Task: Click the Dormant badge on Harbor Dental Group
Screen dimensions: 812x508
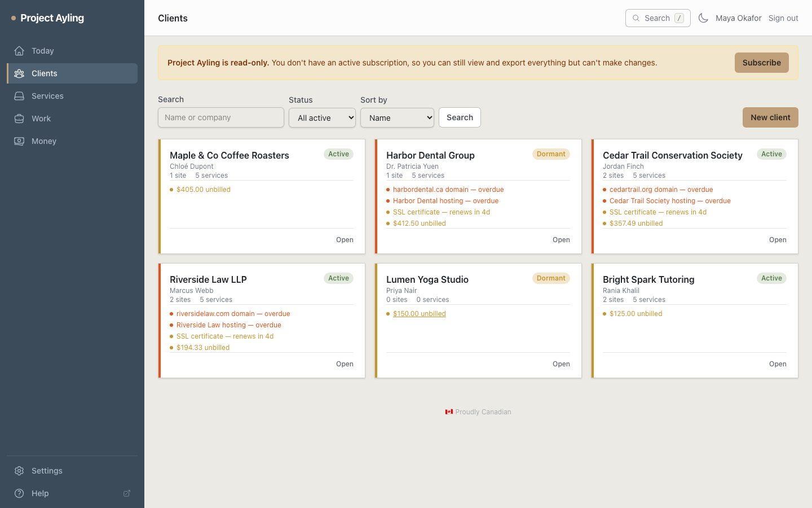Action: tap(551, 154)
